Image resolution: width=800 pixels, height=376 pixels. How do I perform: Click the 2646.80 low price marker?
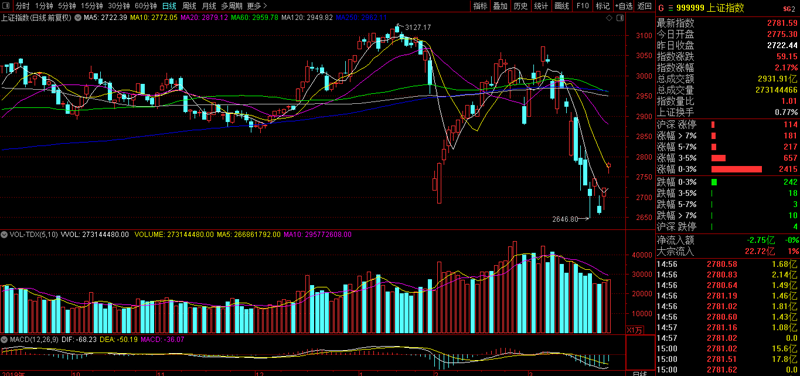coord(565,219)
